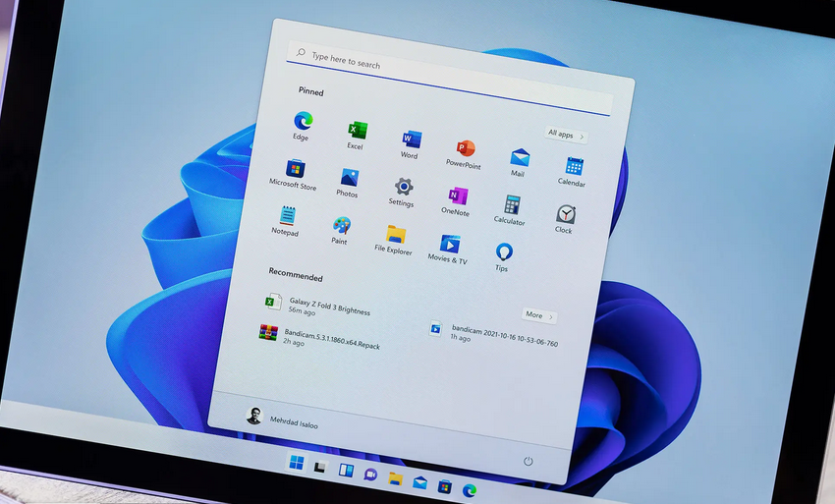Viewport: 835px width, 504px height.
Task: Open the Mail pinned app
Action: [519, 162]
